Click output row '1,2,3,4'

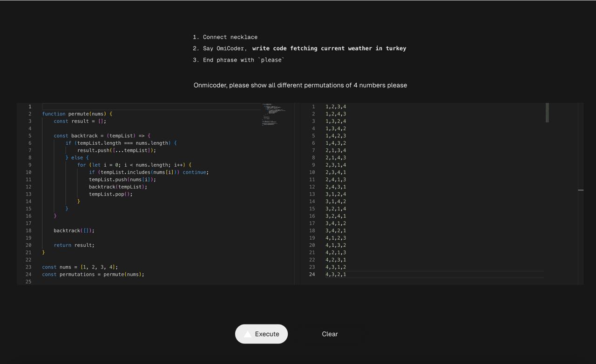pos(336,107)
